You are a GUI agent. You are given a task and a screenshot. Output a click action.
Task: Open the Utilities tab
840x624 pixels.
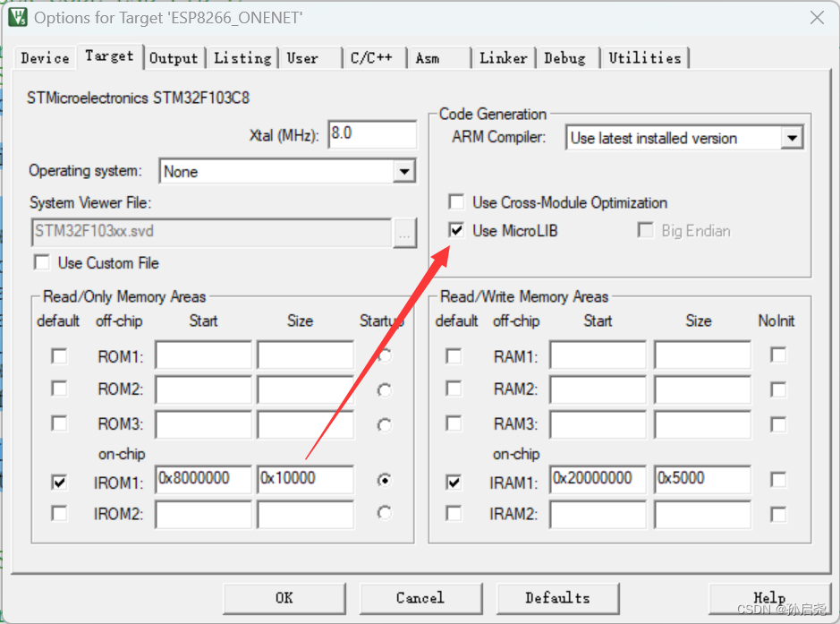pyautogui.click(x=644, y=58)
